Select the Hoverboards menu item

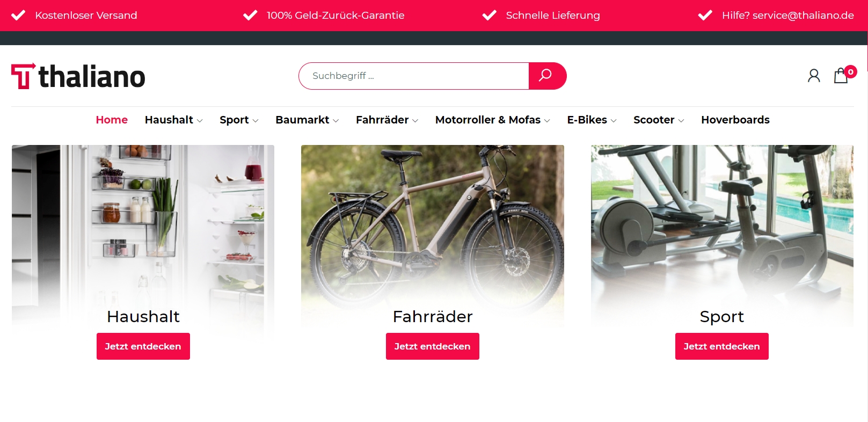[x=735, y=120]
